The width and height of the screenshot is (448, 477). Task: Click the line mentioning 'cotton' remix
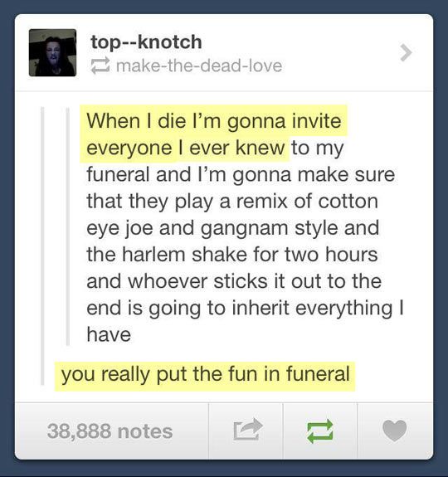(232, 202)
